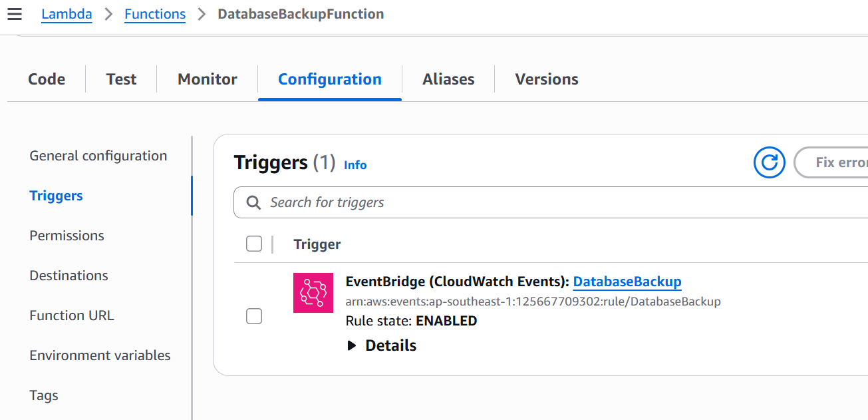868x420 pixels.
Task: Click the refresh triggers icon
Action: [770, 162]
